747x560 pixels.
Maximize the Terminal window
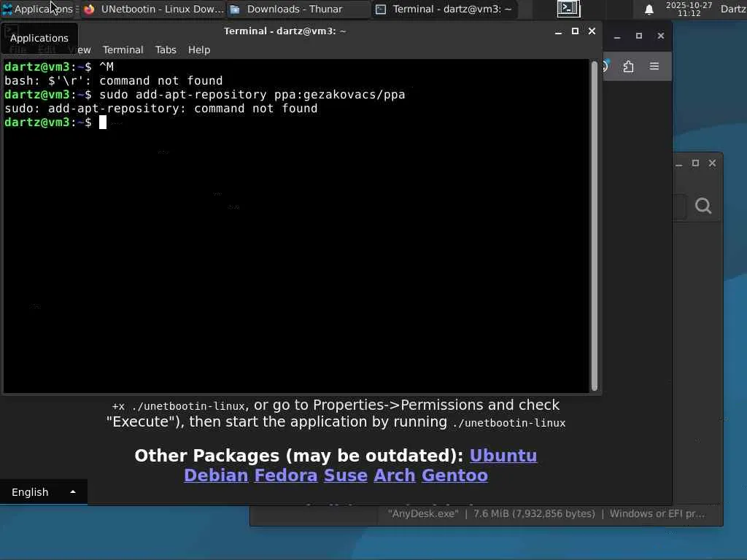pyautogui.click(x=575, y=31)
